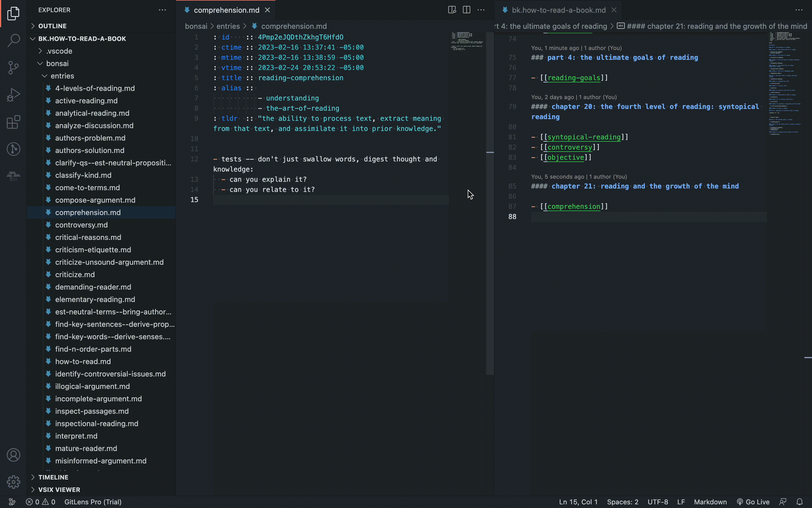Click entries in the breadcrumb
This screenshot has height=508, width=812.
pyautogui.click(x=228, y=26)
